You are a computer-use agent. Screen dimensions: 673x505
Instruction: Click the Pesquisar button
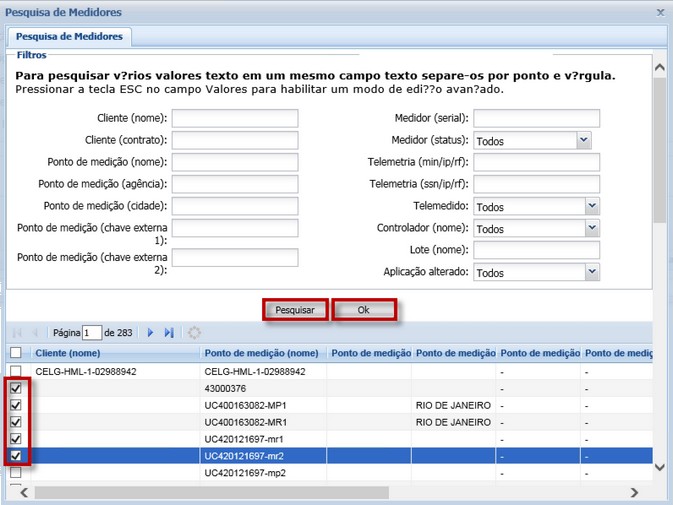(295, 310)
